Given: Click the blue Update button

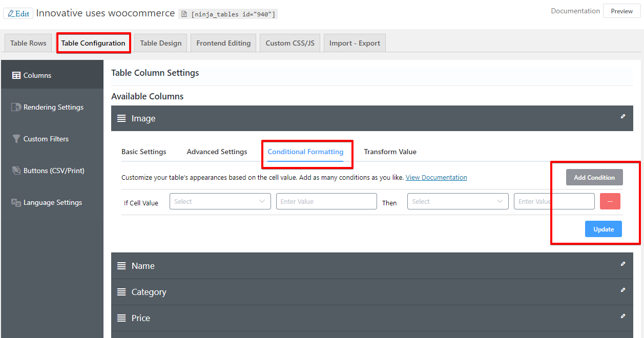Looking at the screenshot, I should click(x=604, y=229).
